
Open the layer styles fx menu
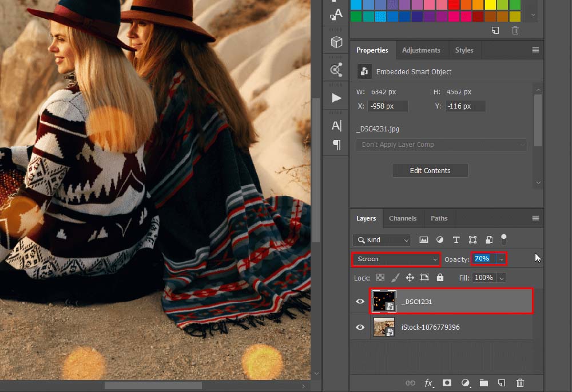(x=430, y=383)
